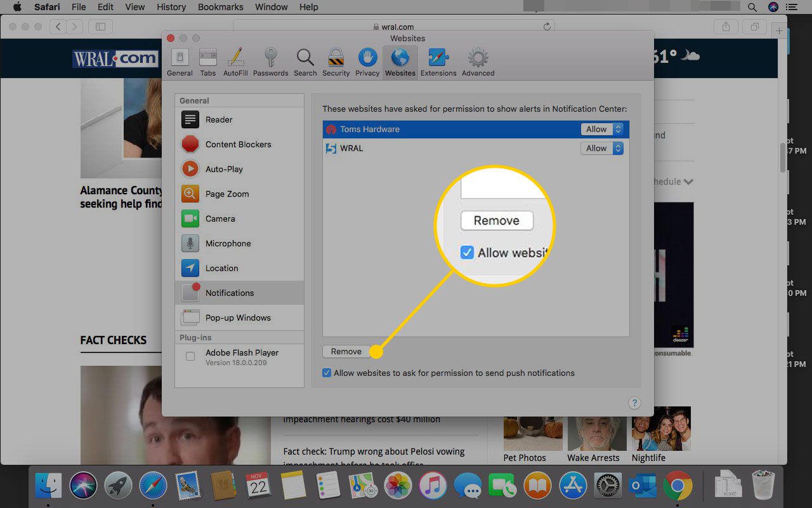812x508 pixels.
Task: Open Spotlight search in menu bar
Action: pos(752,7)
